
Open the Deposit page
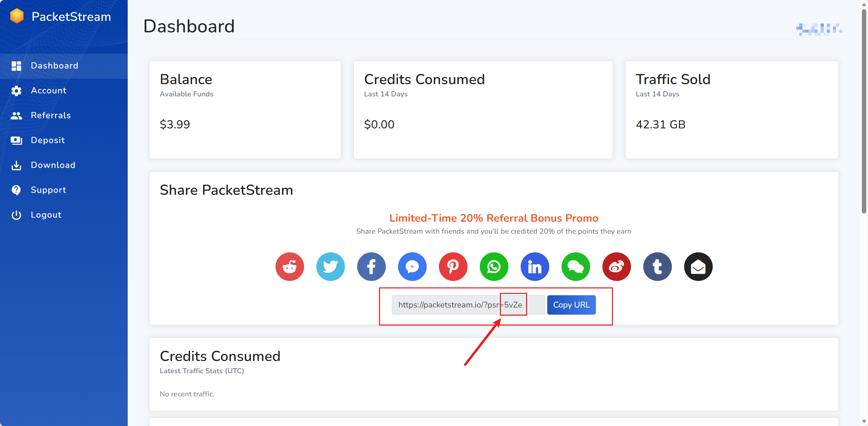[48, 140]
